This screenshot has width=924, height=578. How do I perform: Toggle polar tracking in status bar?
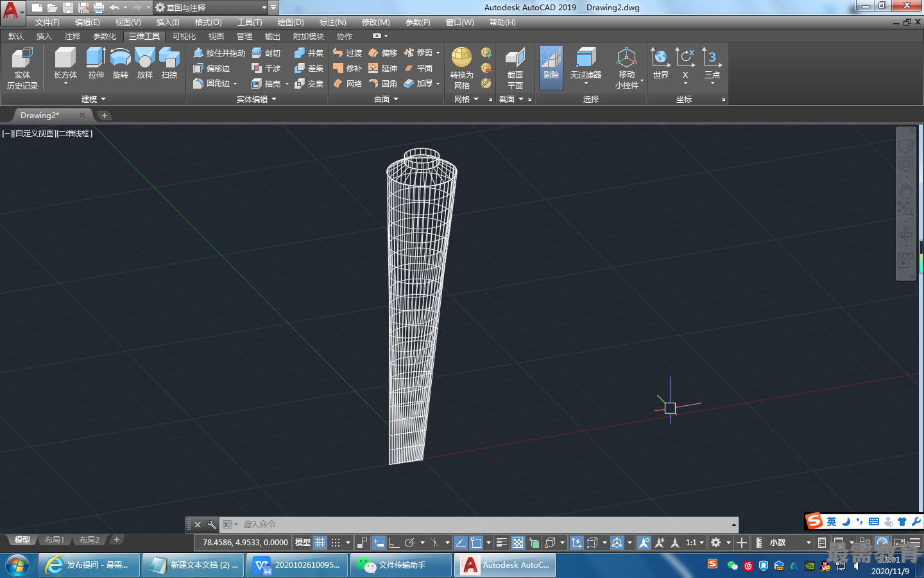click(410, 543)
